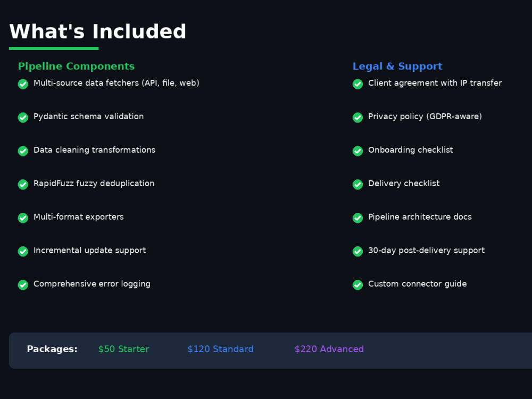Click the text Pydantic schema validation
The height and width of the screenshot is (399, 532).
(88, 117)
